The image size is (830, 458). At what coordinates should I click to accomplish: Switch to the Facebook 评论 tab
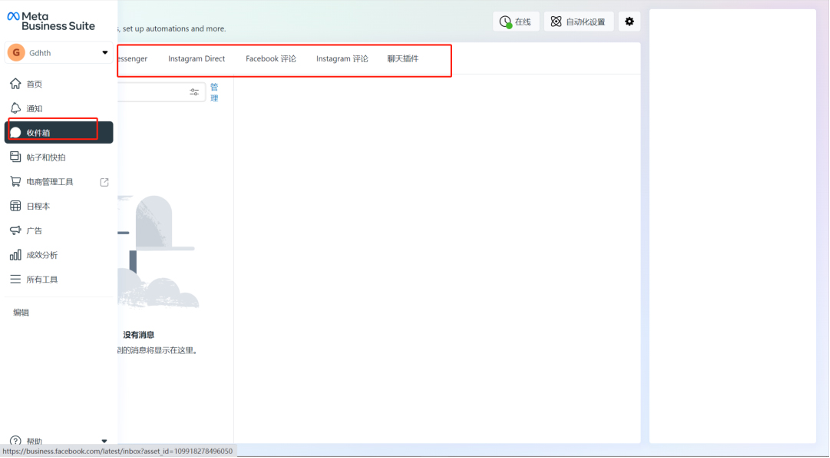tap(270, 59)
